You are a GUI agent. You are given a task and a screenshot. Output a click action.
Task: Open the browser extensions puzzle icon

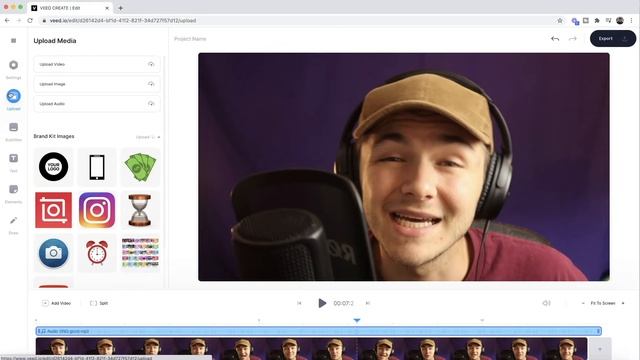pos(597,20)
